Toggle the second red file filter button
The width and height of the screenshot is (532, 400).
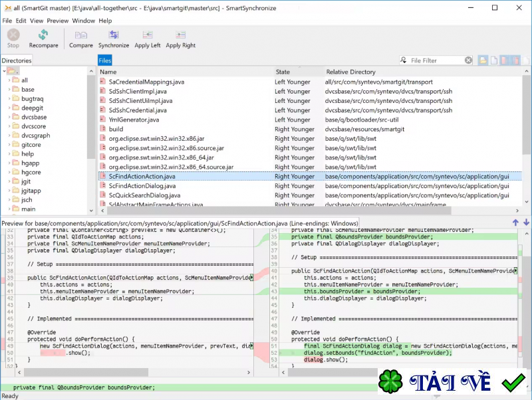516,60
